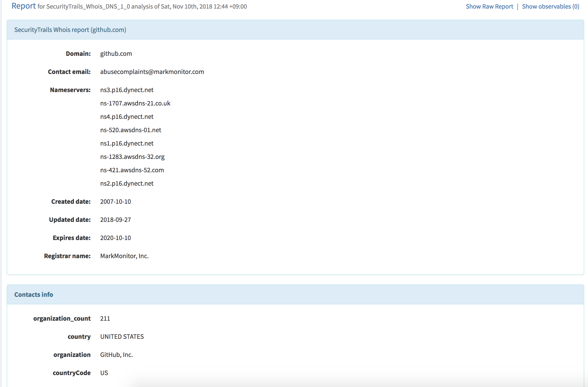The image size is (588, 387).
Task: Select the GitHub, Inc. organization value
Action: point(116,355)
